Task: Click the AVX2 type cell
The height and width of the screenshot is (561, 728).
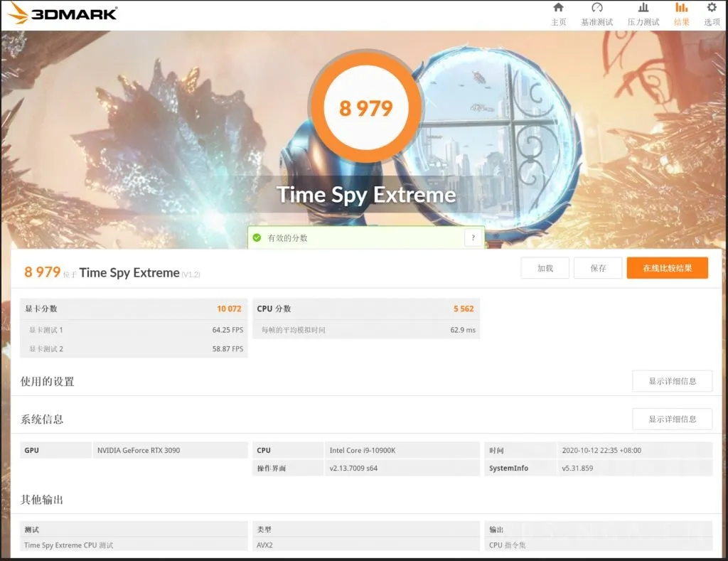Action: click(x=366, y=545)
